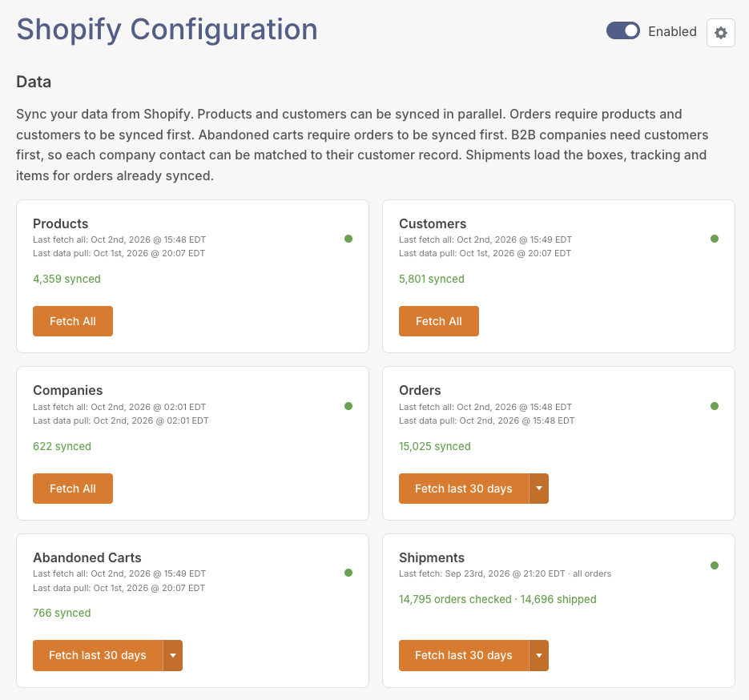Click Orders 'Last data pull' 15:48 timestamp
Screen dimensions: 749x700
click(487, 420)
